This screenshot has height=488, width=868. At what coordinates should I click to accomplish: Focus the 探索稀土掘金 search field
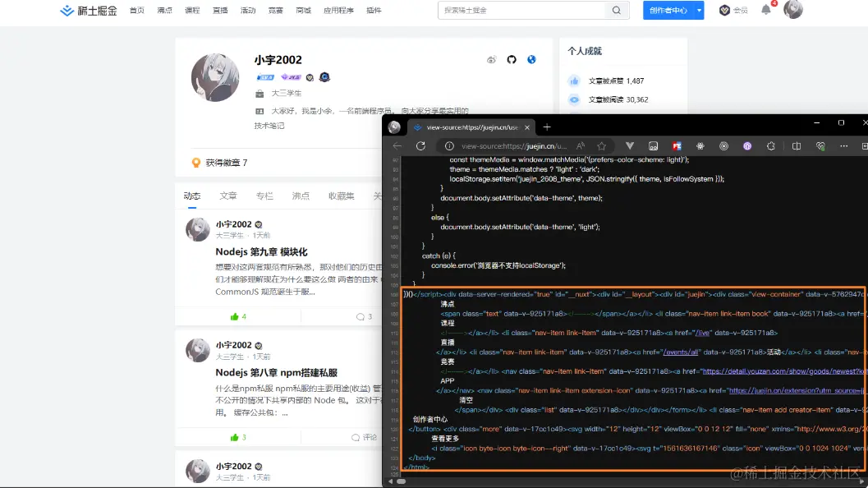(x=523, y=11)
